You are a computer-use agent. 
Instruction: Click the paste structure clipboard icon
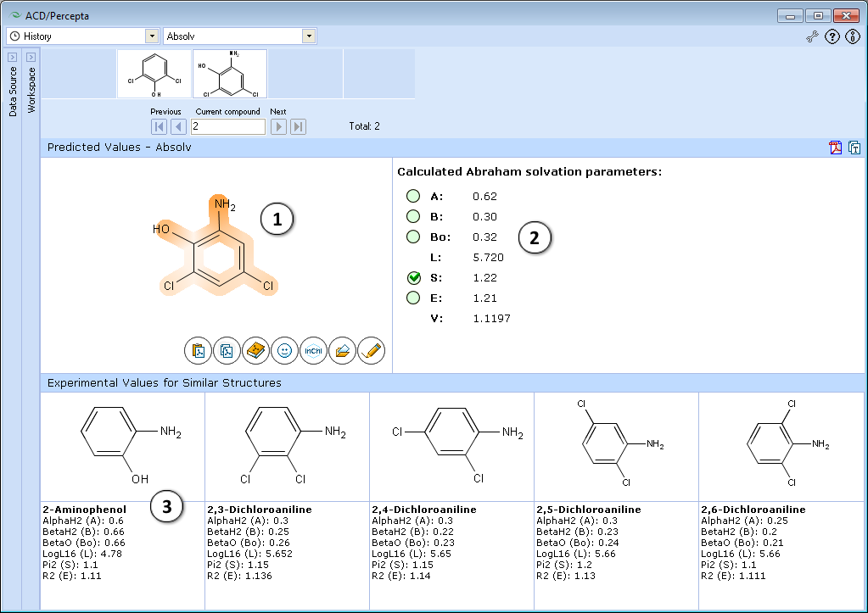[199, 351]
